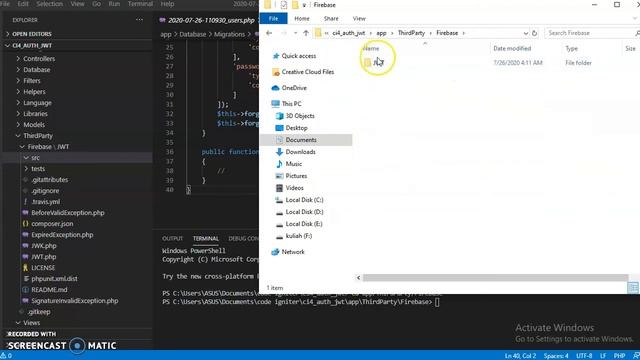This screenshot has height=360, width=640.
Task: Click ThirdParty in the address breadcrumb
Action: pyautogui.click(x=411, y=33)
